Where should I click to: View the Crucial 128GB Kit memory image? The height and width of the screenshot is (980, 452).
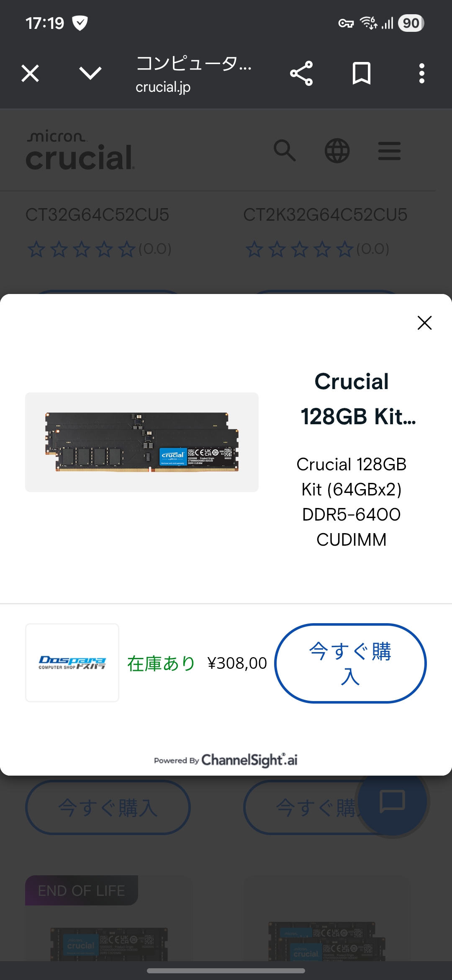pos(142,442)
